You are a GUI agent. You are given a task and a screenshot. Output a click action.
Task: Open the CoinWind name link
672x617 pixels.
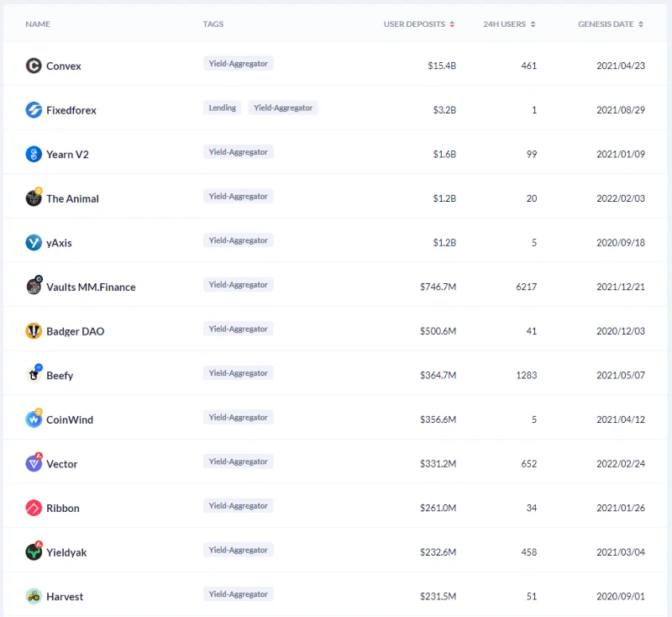click(70, 419)
